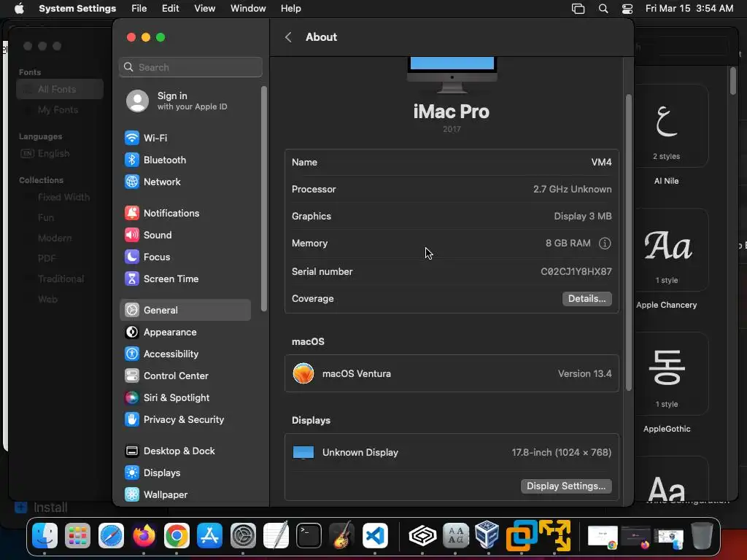Viewport: 747px width, 560px height.
Task: Open Appearance settings
Action: pyautogui.click(x=185, y=332)
